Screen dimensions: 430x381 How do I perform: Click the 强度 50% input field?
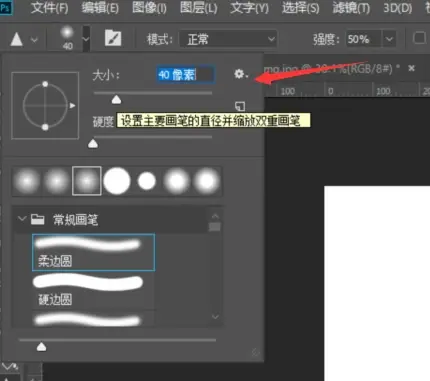coord(363,39)
